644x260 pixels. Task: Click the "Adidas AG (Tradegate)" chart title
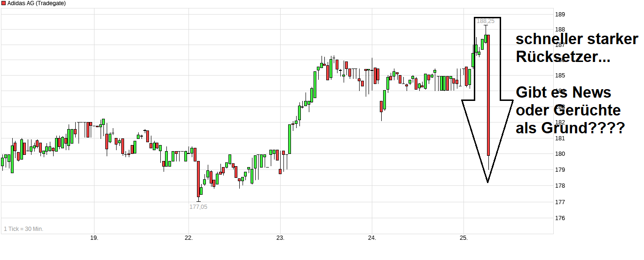(37, 3)
